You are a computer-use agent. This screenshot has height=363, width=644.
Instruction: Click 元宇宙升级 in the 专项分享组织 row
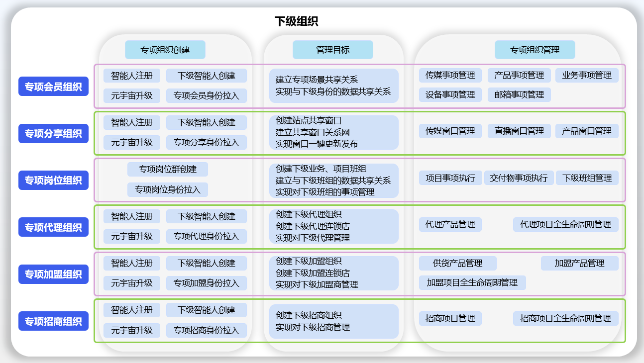(x=132, y=142)
